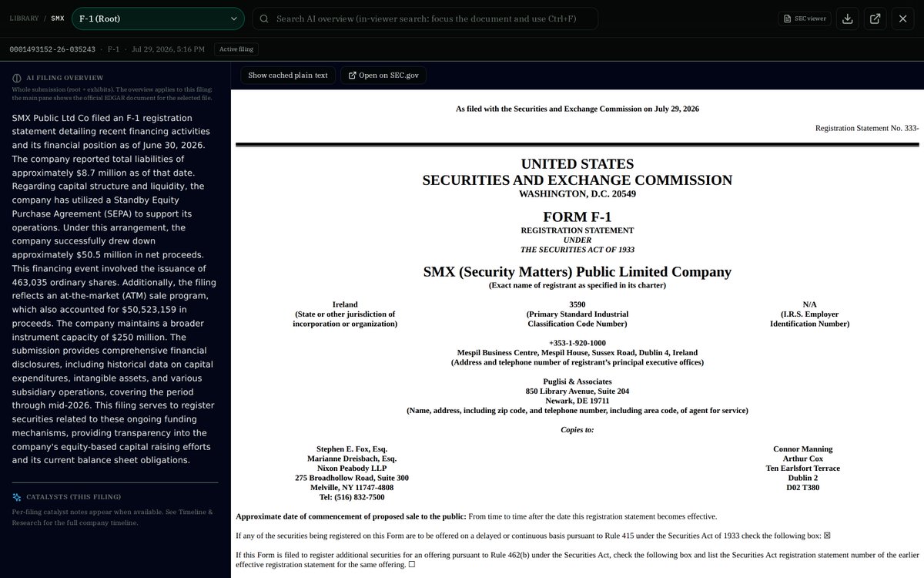This screenshot has height=578, width=924.
Task: Click Newark, DE 19711 address line
Action: coord(577,401)
